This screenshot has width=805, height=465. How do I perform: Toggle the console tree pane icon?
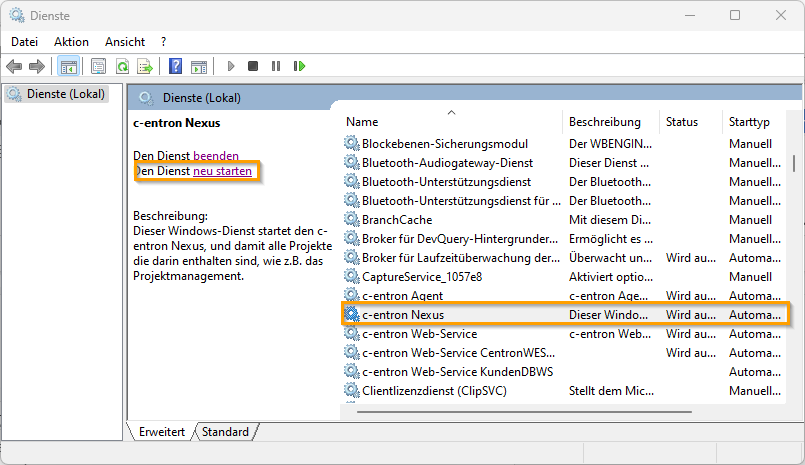[69, 66]
